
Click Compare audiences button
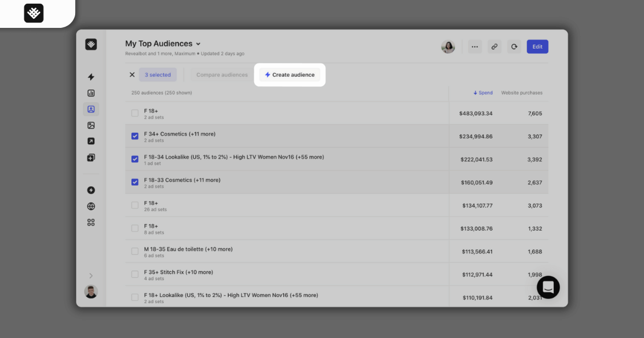coord(222,75)
